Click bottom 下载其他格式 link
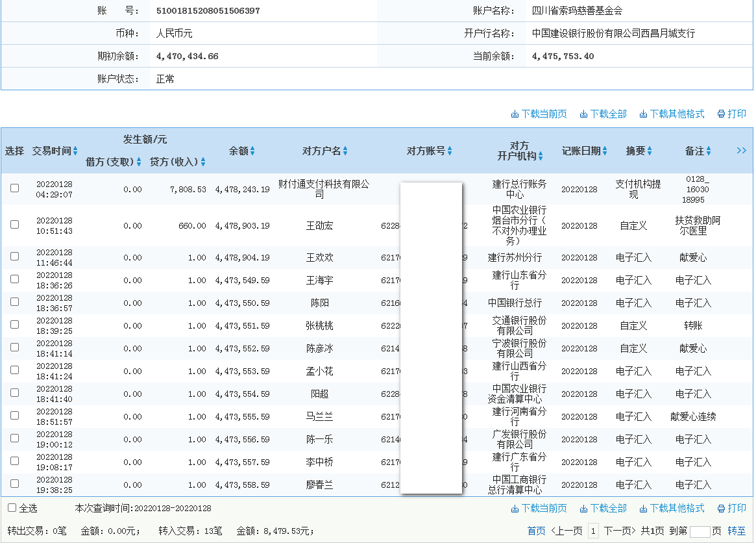The height and width of the screenshot is (543, 756). (672, 508)
